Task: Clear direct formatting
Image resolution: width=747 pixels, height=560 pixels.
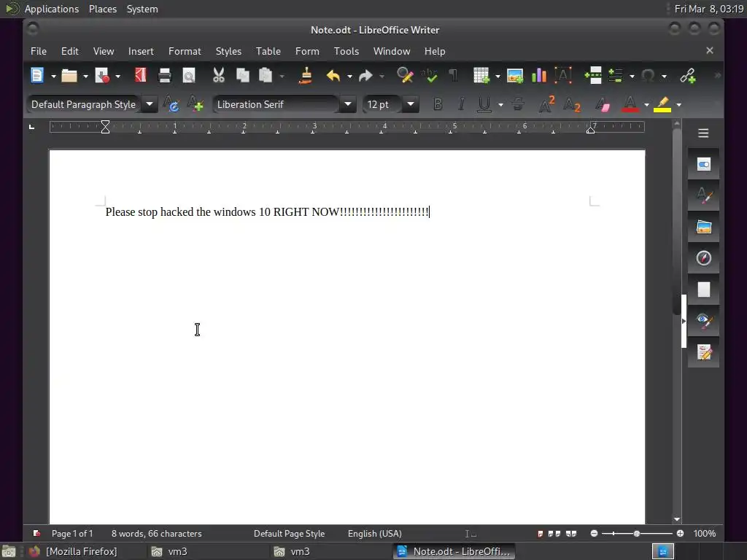Action: pyautogui.click(x=603, y=104)
